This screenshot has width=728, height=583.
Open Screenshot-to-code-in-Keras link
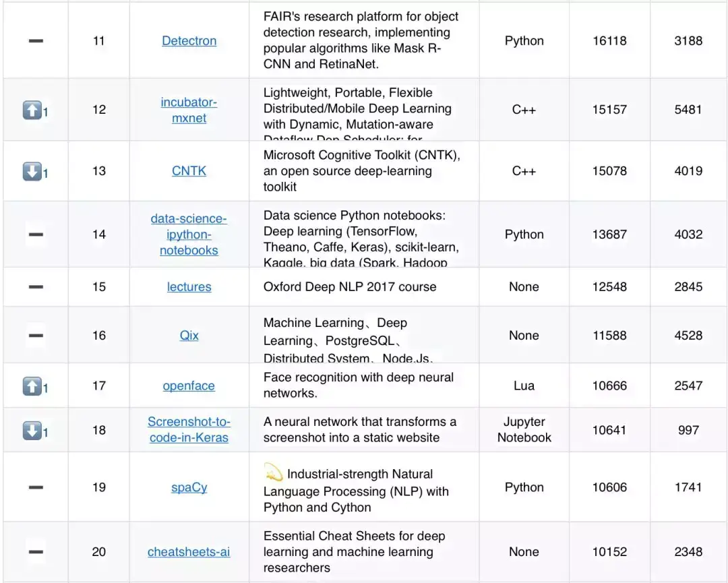tap(189, 430)
